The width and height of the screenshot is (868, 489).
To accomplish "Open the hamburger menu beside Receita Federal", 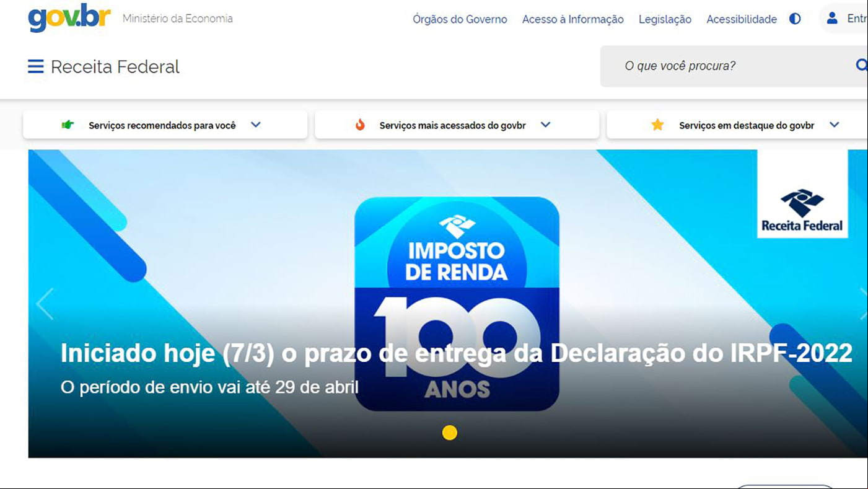I will pyautogui.click(x=36, y=66).
